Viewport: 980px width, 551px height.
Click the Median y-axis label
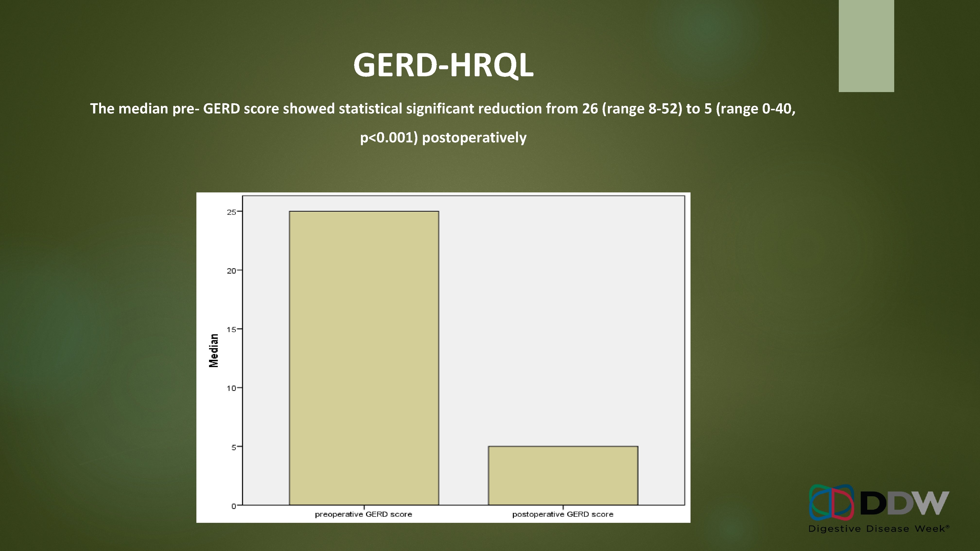tap(214, 350)
